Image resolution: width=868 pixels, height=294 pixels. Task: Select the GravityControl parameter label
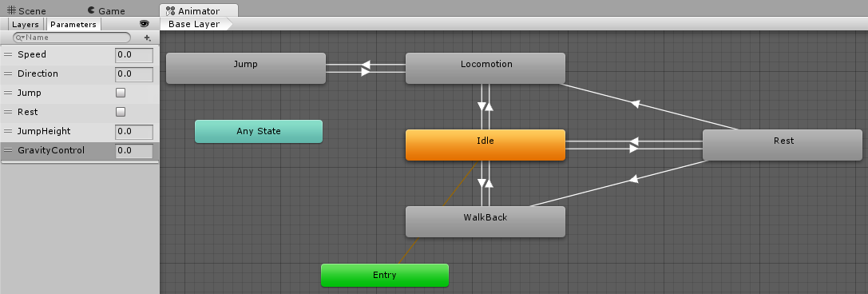pyautogui.click(x=51, y=150)
